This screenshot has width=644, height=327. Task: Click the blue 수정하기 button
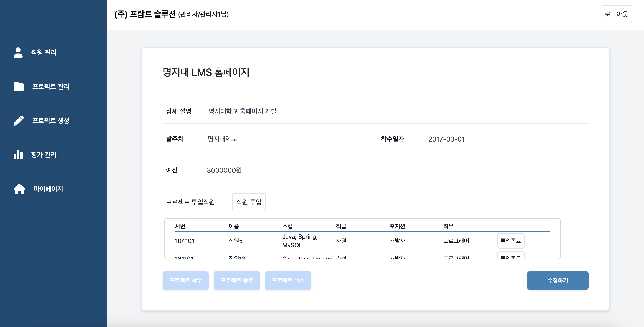pyautogui.click(x=558, y=281)
